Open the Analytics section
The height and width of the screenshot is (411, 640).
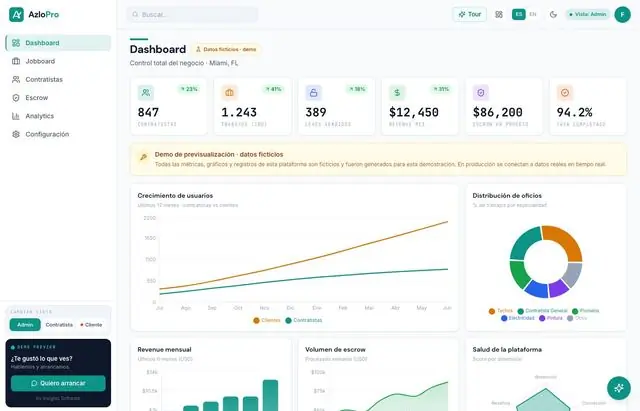(x=58, y=116)
